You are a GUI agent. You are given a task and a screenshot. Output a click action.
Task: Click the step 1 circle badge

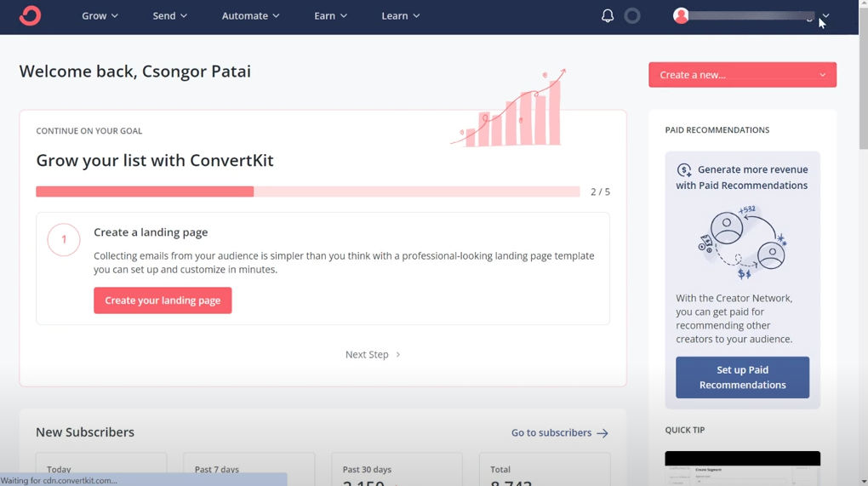click(64, 240)
